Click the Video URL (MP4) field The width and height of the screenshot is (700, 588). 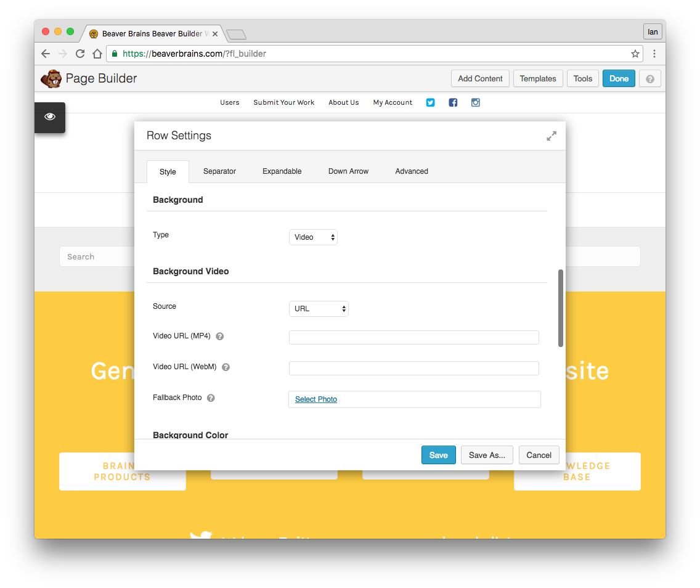(414, 338)
